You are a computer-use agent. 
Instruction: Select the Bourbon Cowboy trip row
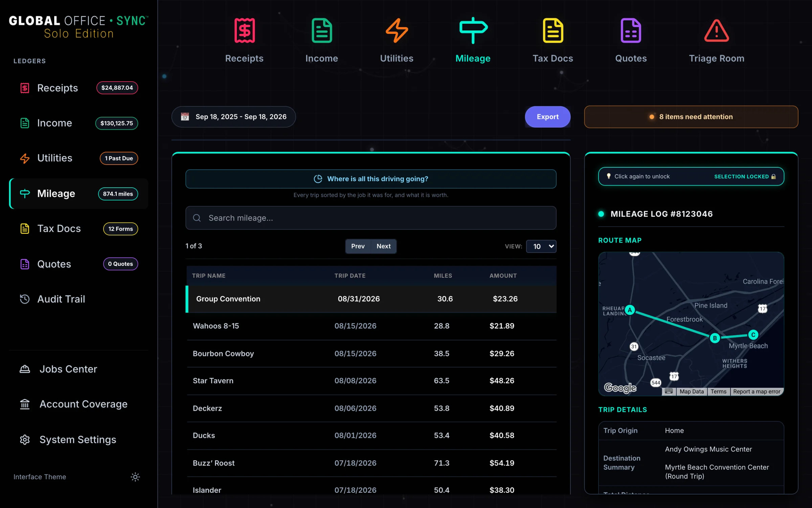pos(371,354)
